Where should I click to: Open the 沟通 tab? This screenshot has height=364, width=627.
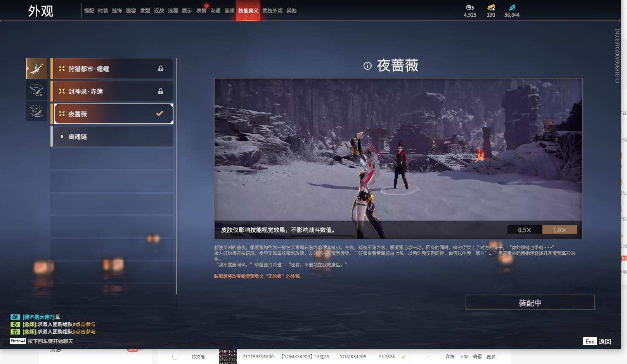click(x=216, y=10)
